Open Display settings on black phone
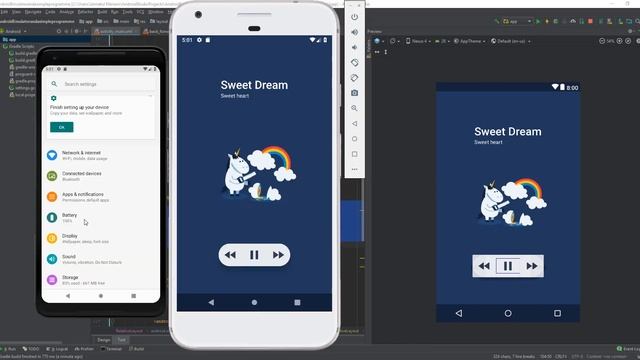 [101, 238]
